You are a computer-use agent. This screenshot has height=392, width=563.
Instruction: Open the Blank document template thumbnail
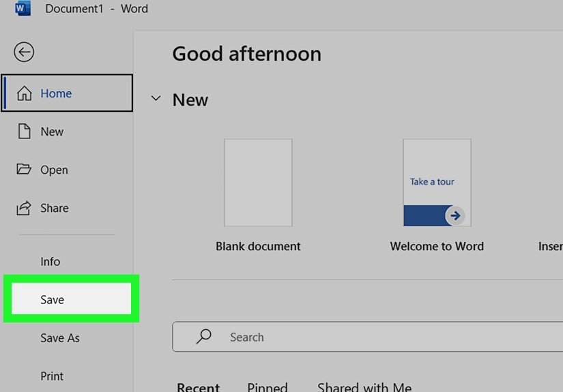(x=258, y=183)
